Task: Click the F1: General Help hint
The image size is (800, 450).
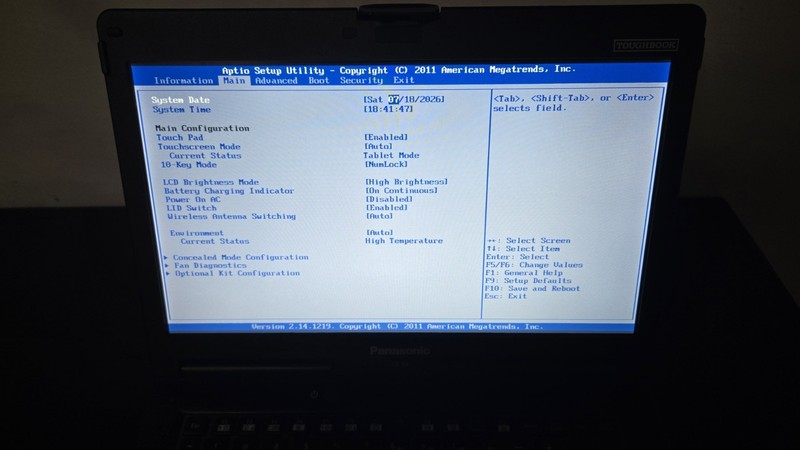Action: click(524, 273)
